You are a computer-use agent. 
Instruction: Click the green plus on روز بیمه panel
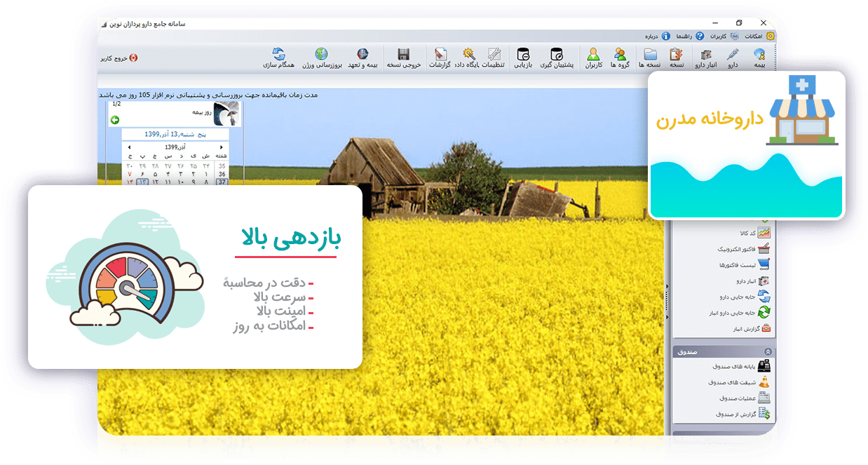tap(115, 120)
